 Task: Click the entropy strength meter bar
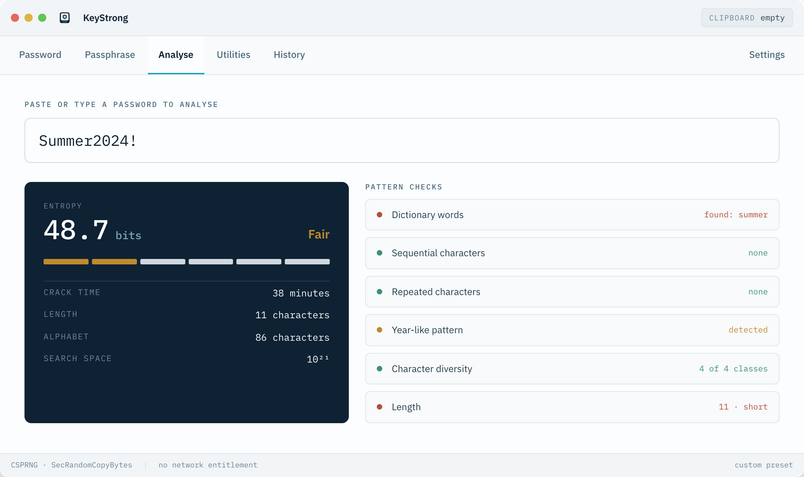(x=187, y=262)
